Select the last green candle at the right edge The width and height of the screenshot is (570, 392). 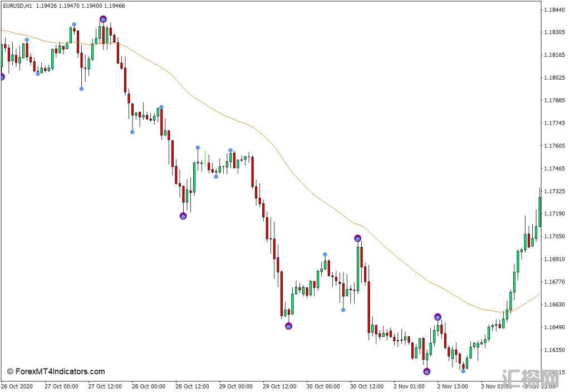[x=539, y=212]
